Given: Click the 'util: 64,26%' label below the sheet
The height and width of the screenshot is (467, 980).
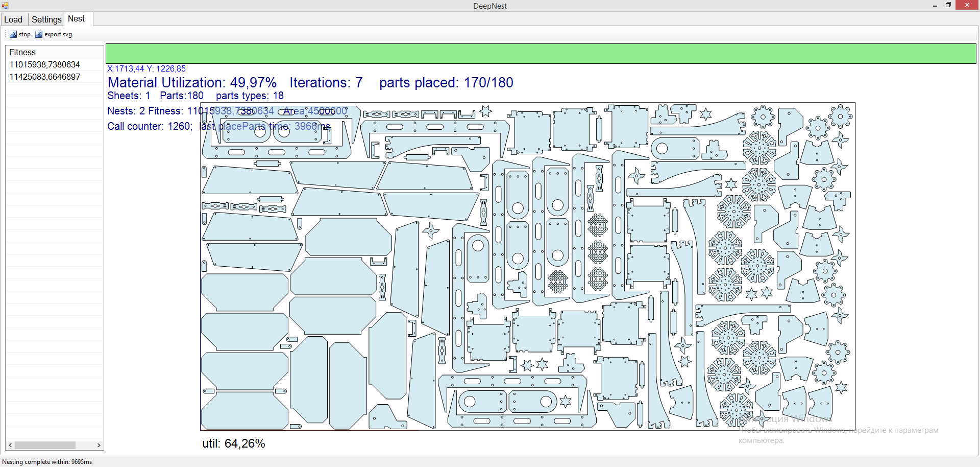Looking at the screenshot, I should pyautogui.click(x=234, y=443).
